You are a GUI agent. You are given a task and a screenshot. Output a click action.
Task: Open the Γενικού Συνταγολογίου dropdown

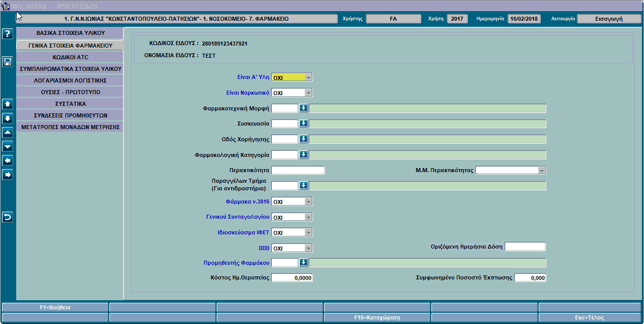(x=308, y=217)
